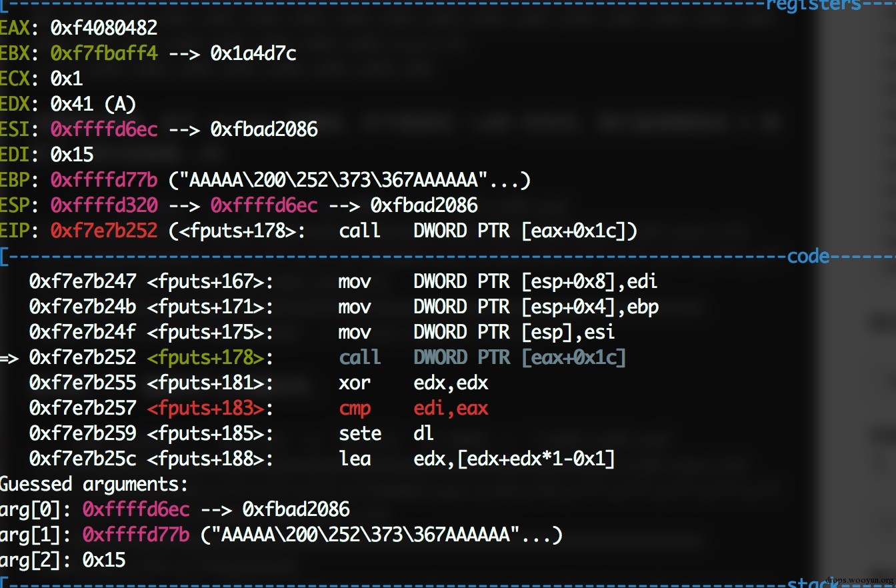Click the ESI pointer 0xffffd6ec in registers
This screenshot has width=896, height=588.
[x=104, y=129]
